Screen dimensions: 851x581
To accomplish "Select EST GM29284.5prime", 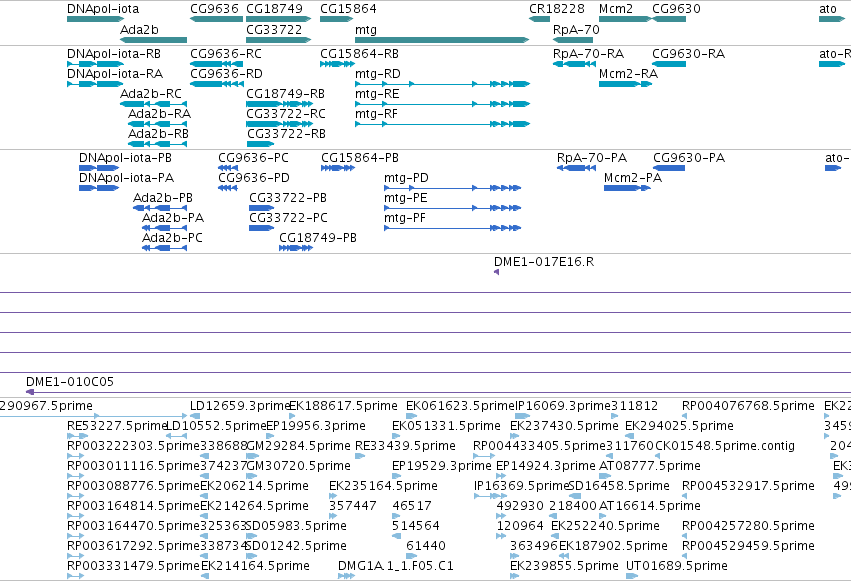I will tap(253, 456).
